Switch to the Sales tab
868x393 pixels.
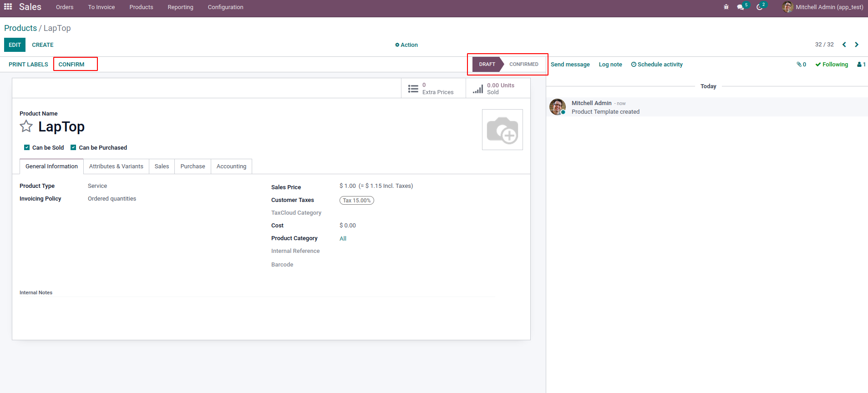[162, 166]
